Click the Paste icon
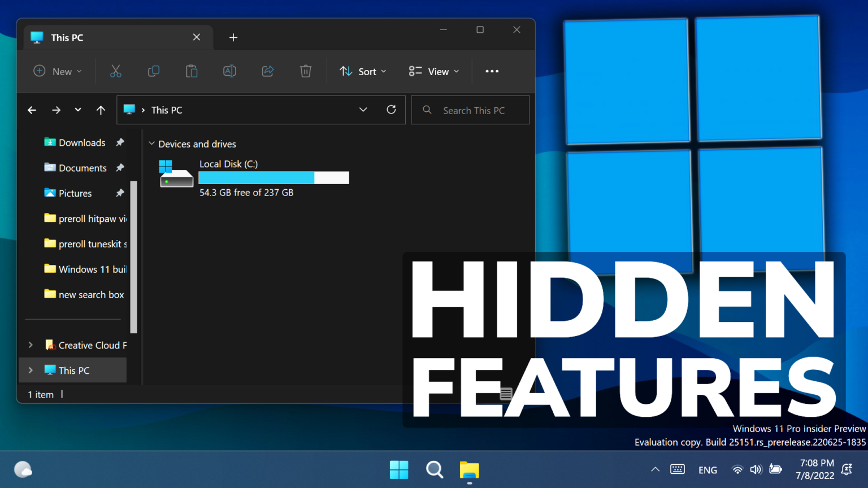This screenshot has width=868, height=488. 191,71
